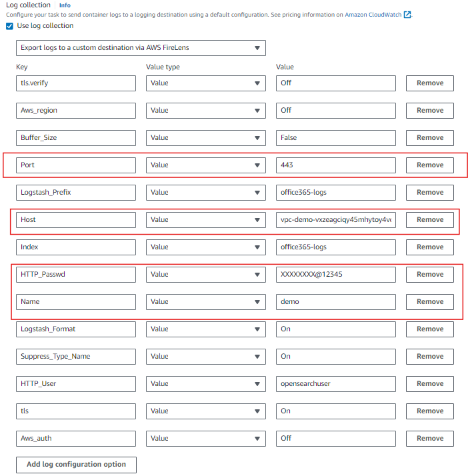
Task: Click the Buffer_Size key input field
Action: point(76,138)
